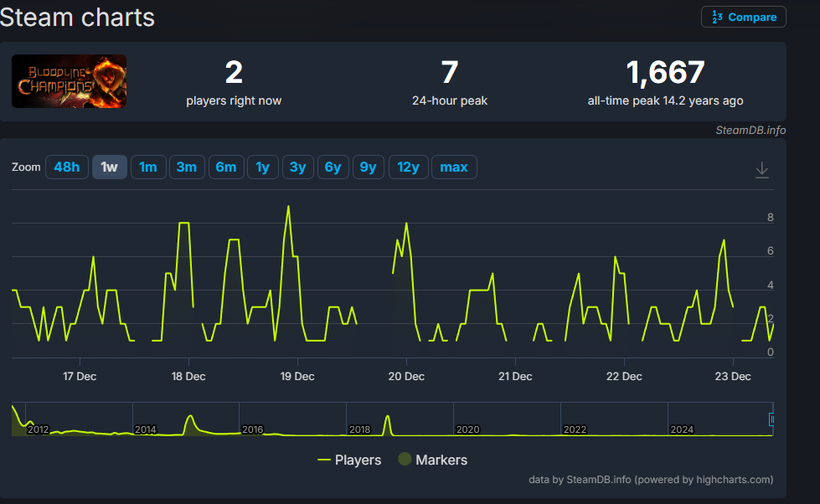
Task: Click the data by SteamDB.info highcharts credit
Action: [x=651, y=480]
